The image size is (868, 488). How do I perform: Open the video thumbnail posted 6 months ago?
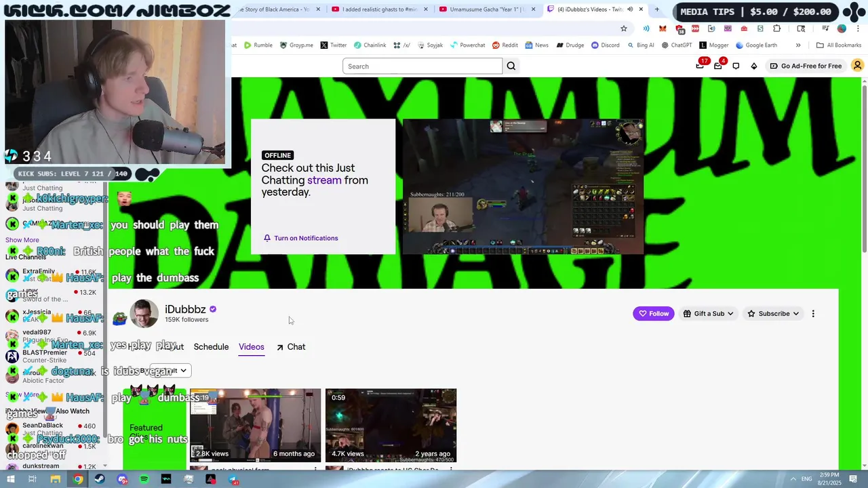click(255, 425)
